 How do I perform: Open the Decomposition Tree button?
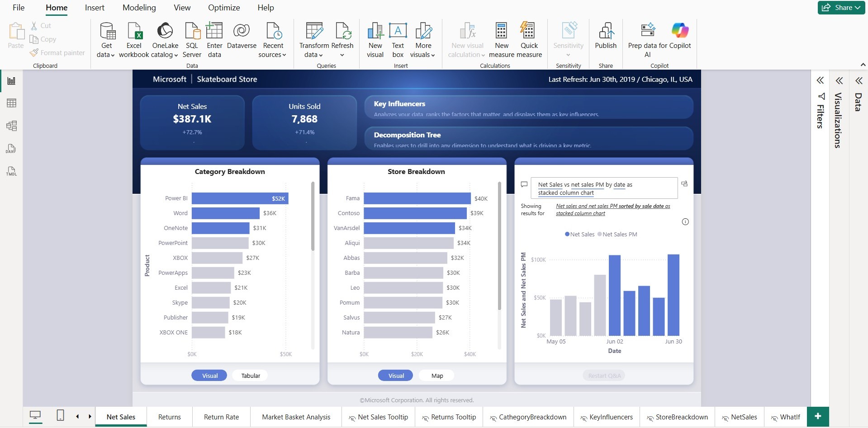tap(528, 138)
